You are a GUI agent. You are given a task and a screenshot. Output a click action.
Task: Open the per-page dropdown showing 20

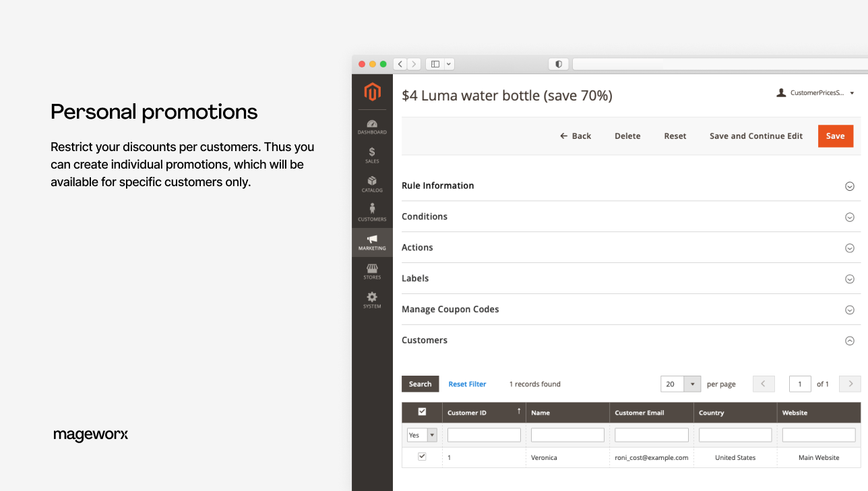(680, 384)
